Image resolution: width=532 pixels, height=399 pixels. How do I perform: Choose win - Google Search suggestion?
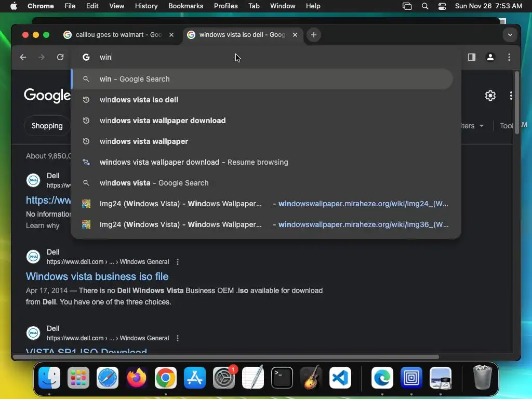point(262,79)
